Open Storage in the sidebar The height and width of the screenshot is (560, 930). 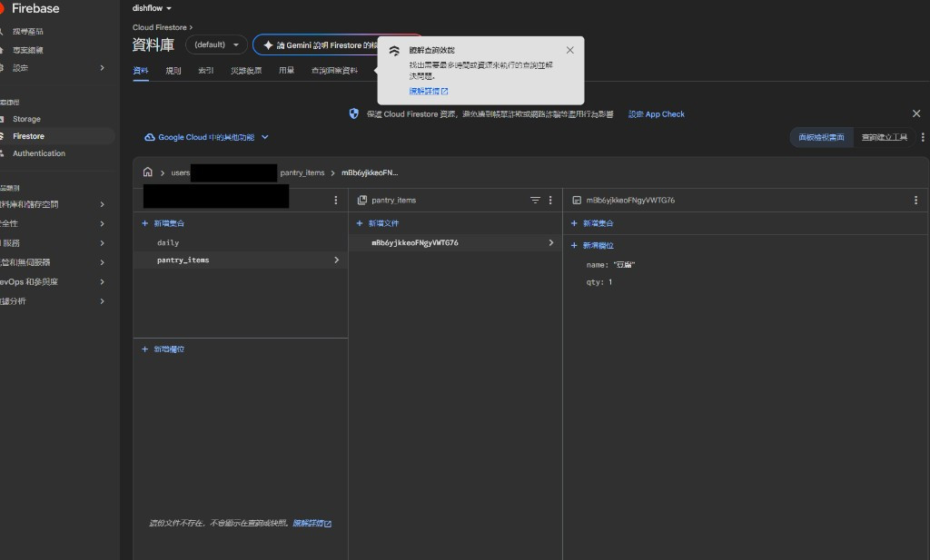point(26,119)
